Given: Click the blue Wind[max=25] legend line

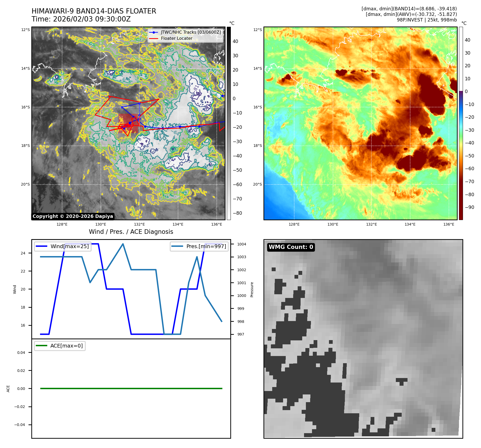Looking at the screenshot, I should coord(41,246).
